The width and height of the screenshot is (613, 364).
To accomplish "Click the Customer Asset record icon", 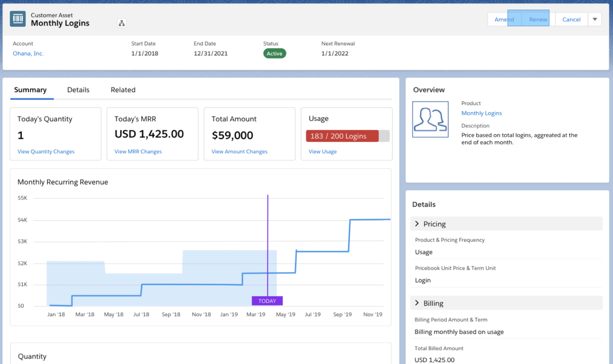I will (17, 19).
